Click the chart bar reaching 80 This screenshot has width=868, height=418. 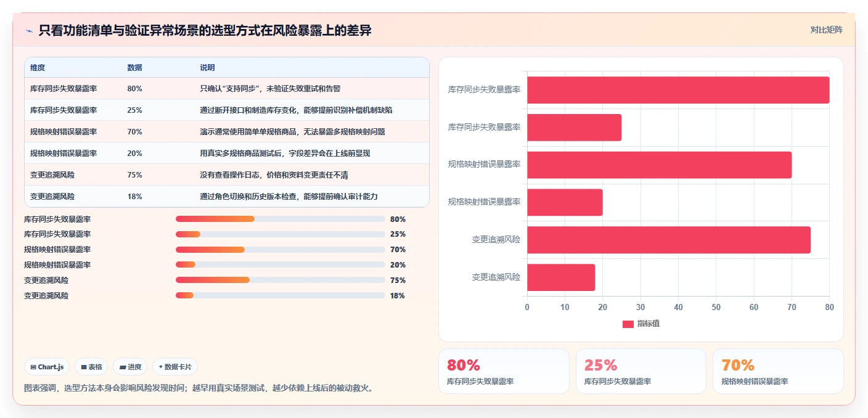coord(678,90)
